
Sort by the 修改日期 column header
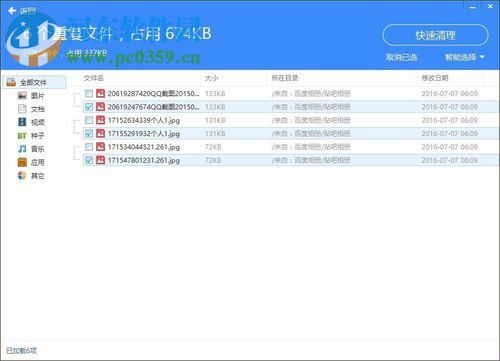[435, 78]
